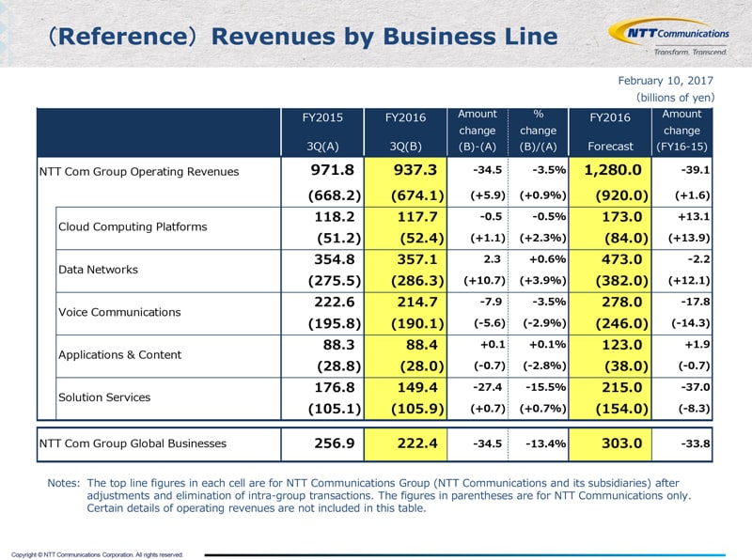Select Applications & Content value "88.4"

(421, 345)
